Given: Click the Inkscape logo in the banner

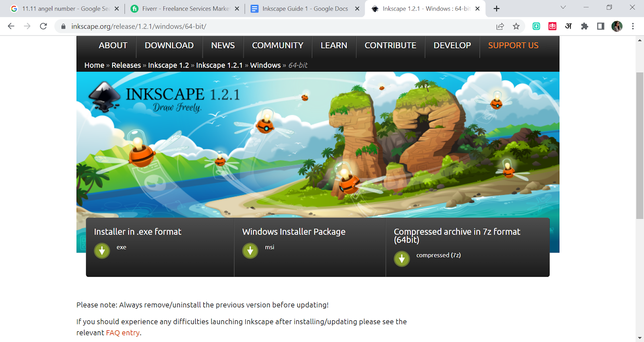Looking at the screenshot, I should (104, 97).
